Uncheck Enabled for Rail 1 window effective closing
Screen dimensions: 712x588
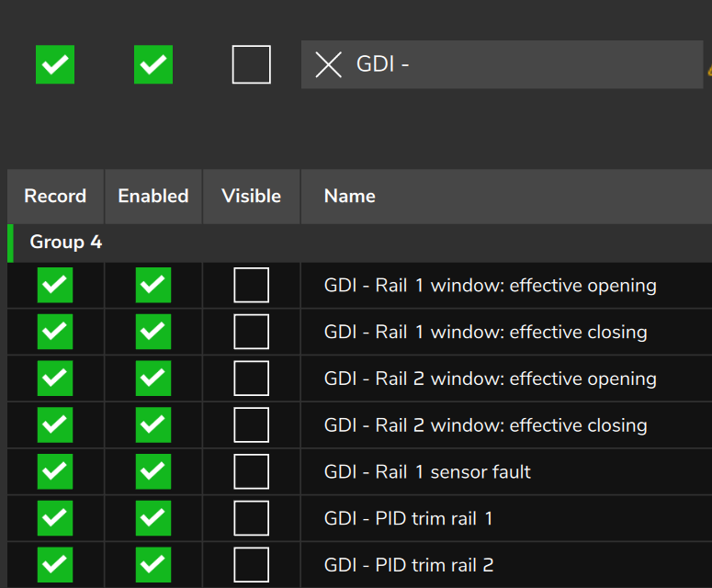pos(153,332)
